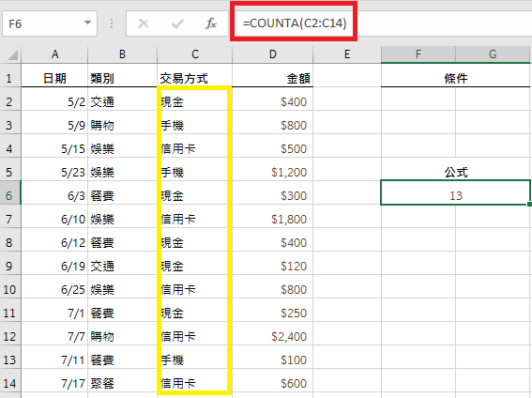Confirm formula with the checkmark icon
Viewport: 532px width, 398px height.
pos(177,23)
